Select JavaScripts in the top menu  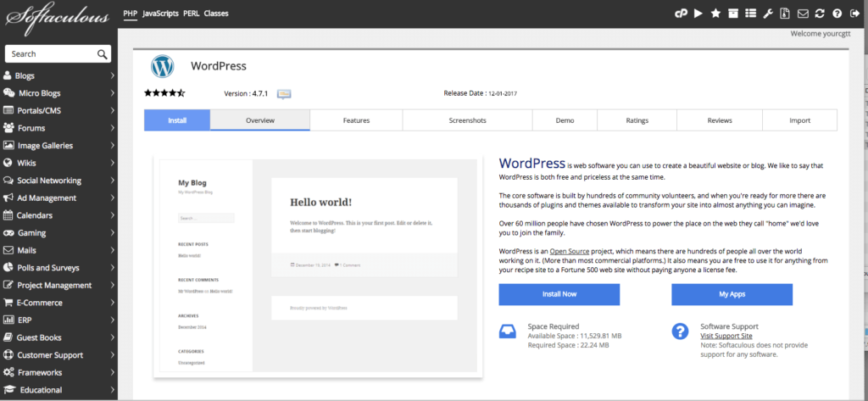[160, 14]
